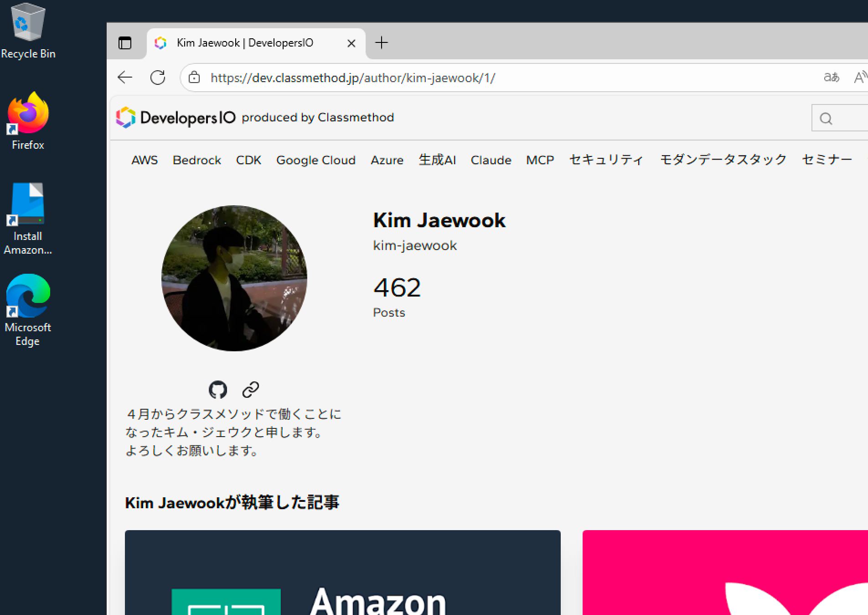Close the Kim Jaewook browser tab
The width and height of the screenshot is (868, 615).
click(x=351, y=43)
